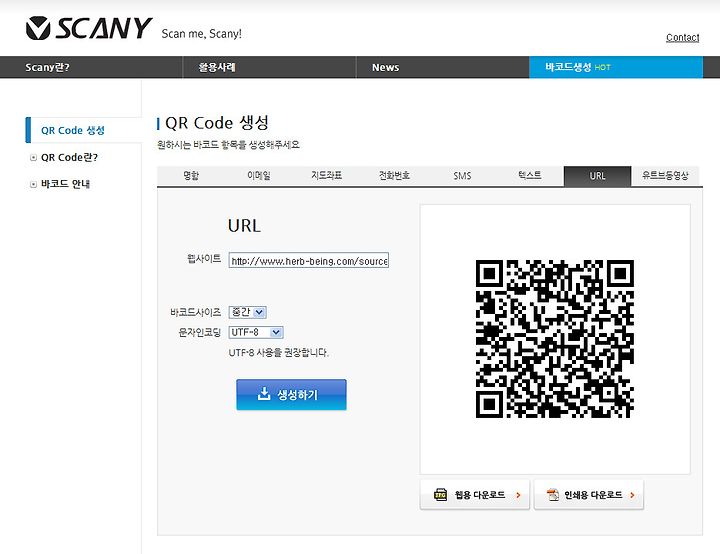Click the 'Scan me, Scany!' slogan text
Viewport: 720px width, 554px height.
pos(202,34)
